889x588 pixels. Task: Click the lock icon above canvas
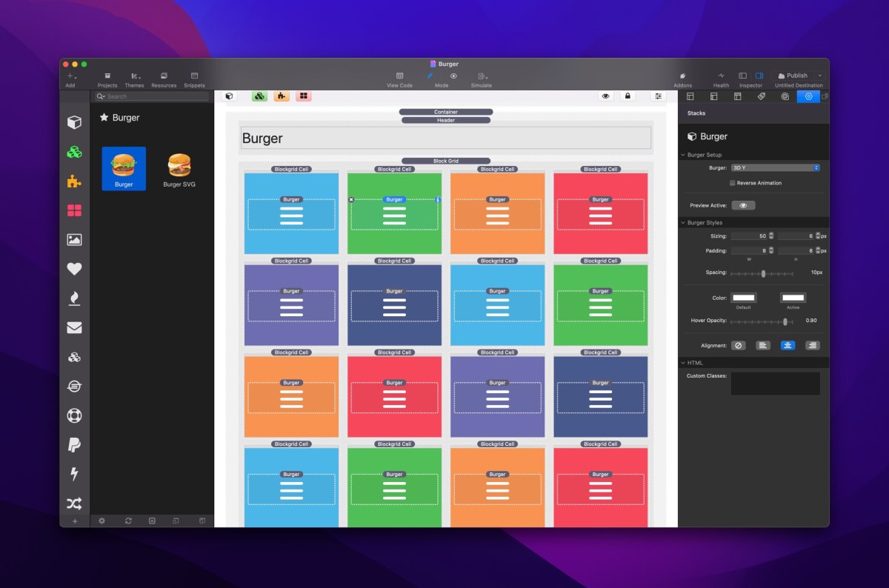(x=627, y=96)
